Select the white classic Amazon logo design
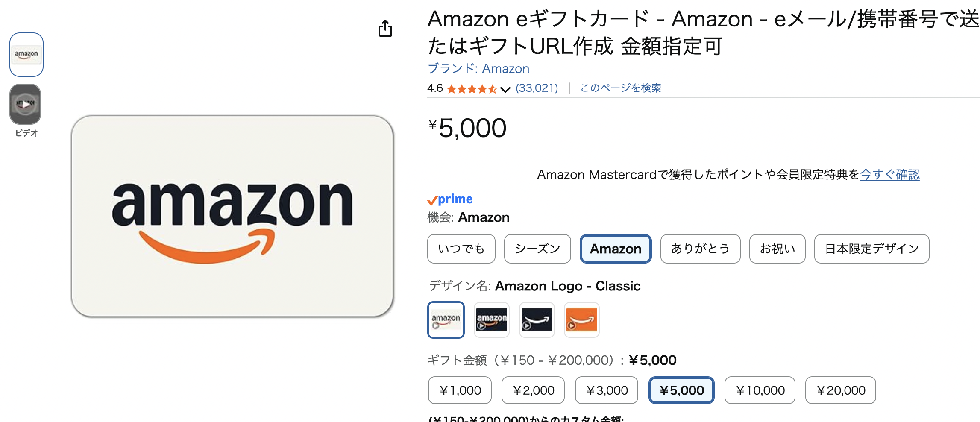 click(x=446, y=320)
